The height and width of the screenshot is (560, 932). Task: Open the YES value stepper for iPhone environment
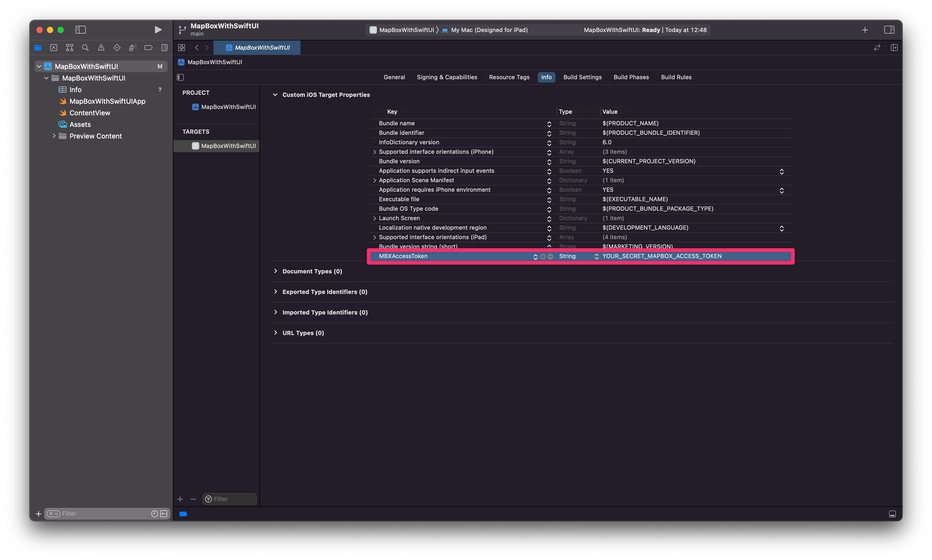click(x=781, y=190)
